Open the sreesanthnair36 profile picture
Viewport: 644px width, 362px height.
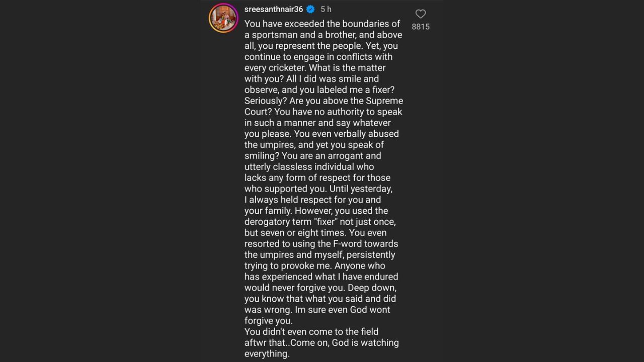click(223, 18)
